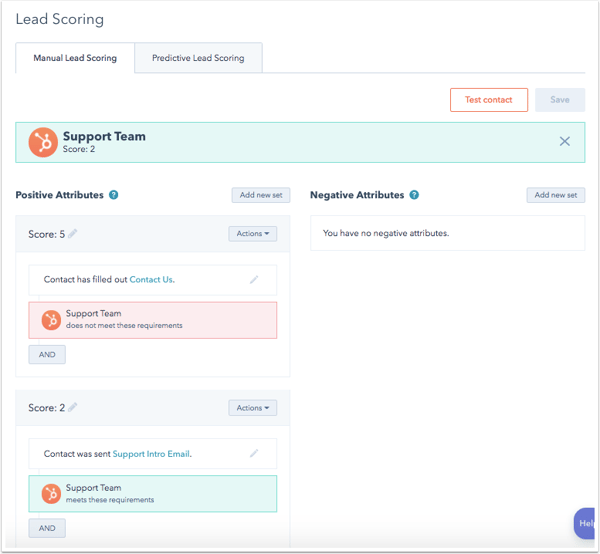The height and width of the screenshot is (554, 600).
Task: Click AND button under Score: 5 set
Action: pos(47,355)
